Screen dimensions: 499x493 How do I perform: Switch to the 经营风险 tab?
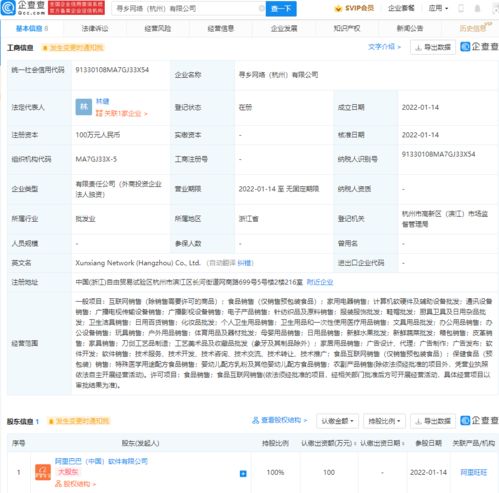pos(158,29)
